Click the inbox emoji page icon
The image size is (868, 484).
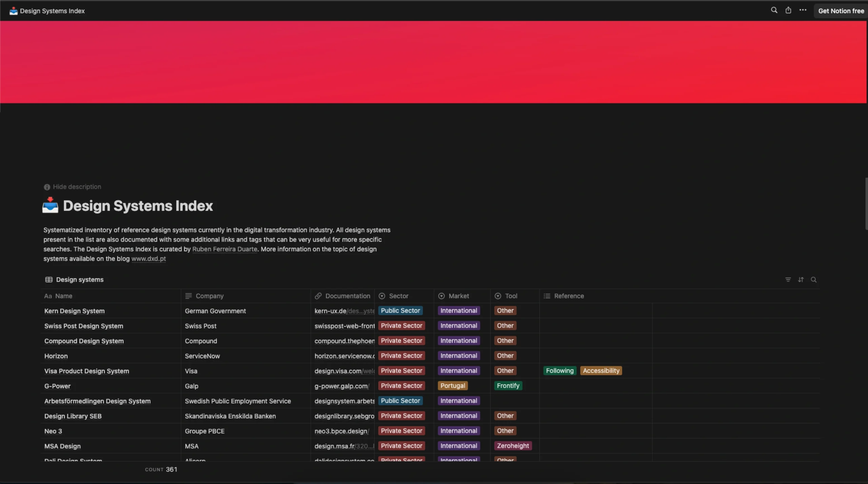(50, 205)
